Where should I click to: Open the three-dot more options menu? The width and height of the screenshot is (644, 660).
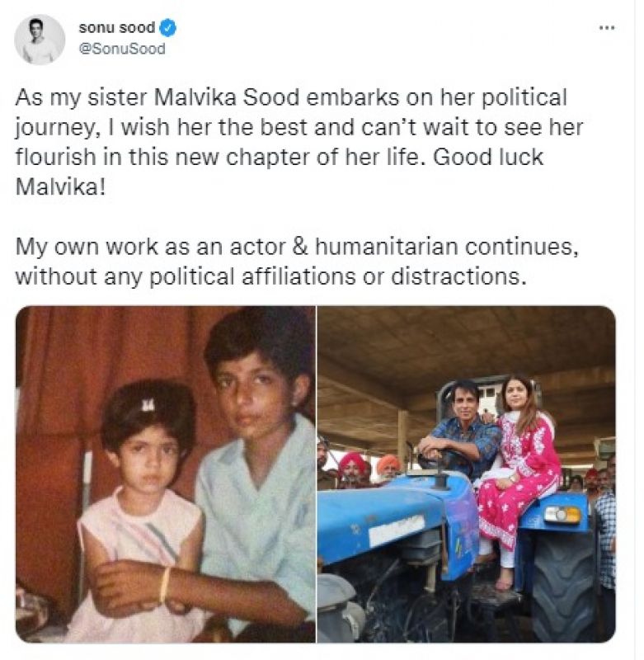point(606,28)
